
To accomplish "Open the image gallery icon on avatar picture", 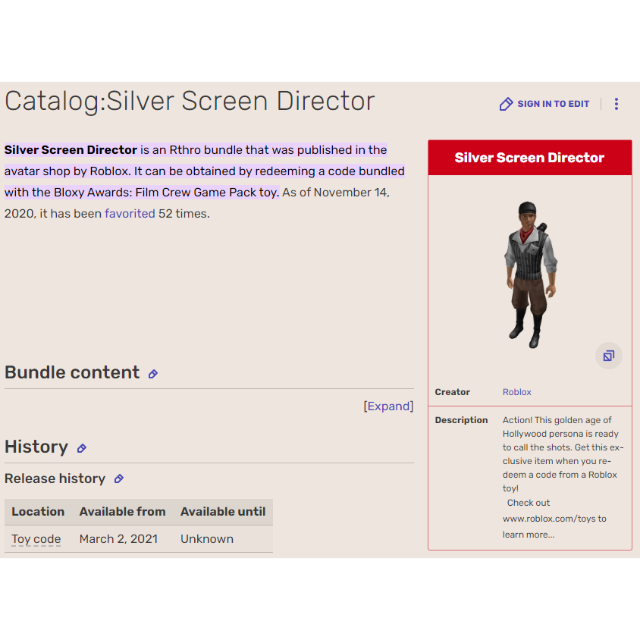I will click(607, 356).
